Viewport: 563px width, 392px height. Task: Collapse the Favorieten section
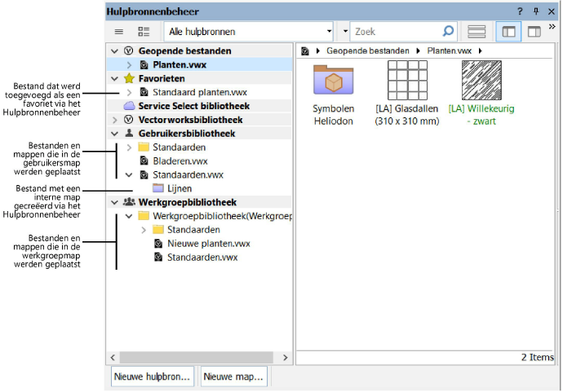(114, 78)
